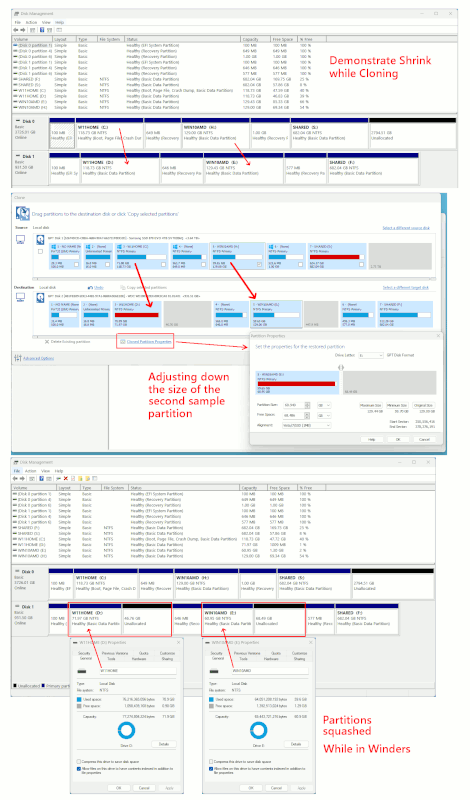Click Maximum Size button in Partition Properties
Image resolution: width=470 pixels, height=800 pixels.
coord(371,405)
